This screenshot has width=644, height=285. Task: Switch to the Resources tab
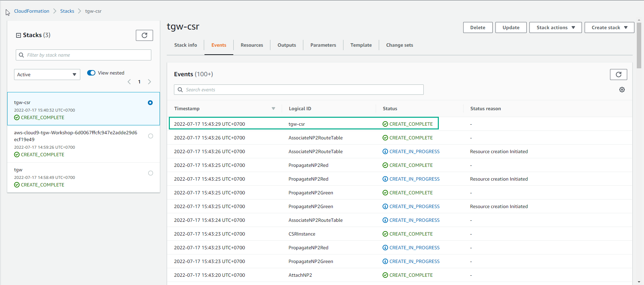point(252,45)
